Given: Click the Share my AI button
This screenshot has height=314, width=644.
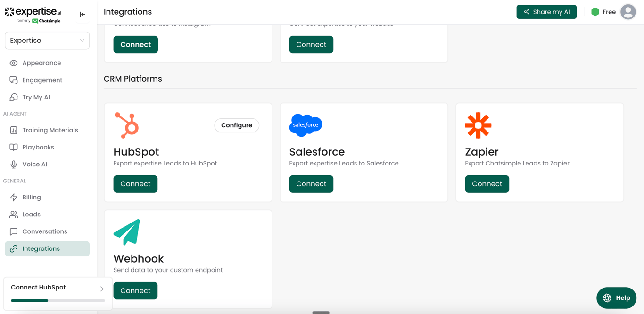Looking at the screenshot, I should point(546,12).
